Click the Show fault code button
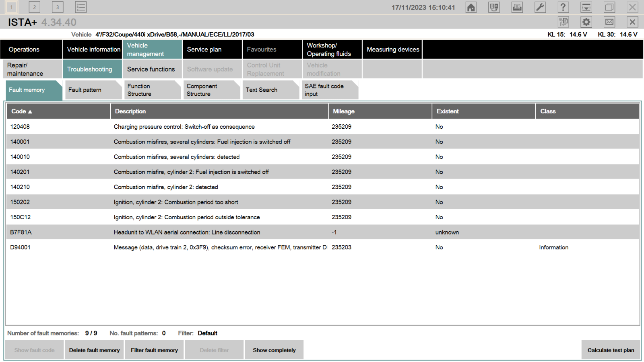644x362 pixels. (x=34, y=350)
